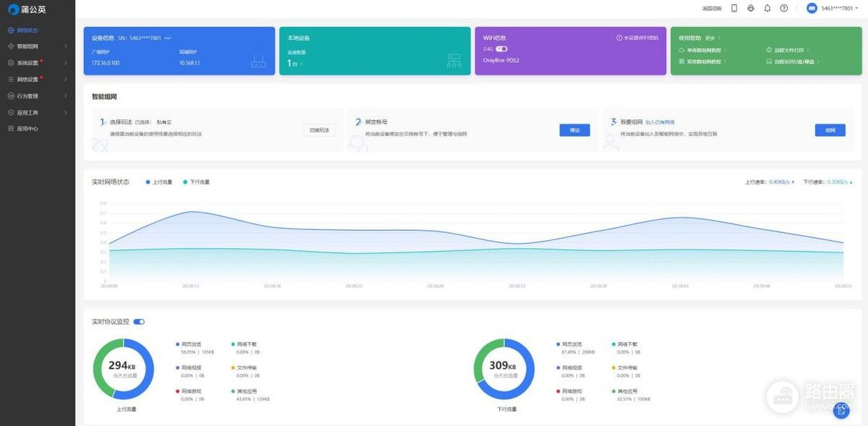Show hidden SN via eye icon
This screenshot has width=868, height=426.
point(168,38)
